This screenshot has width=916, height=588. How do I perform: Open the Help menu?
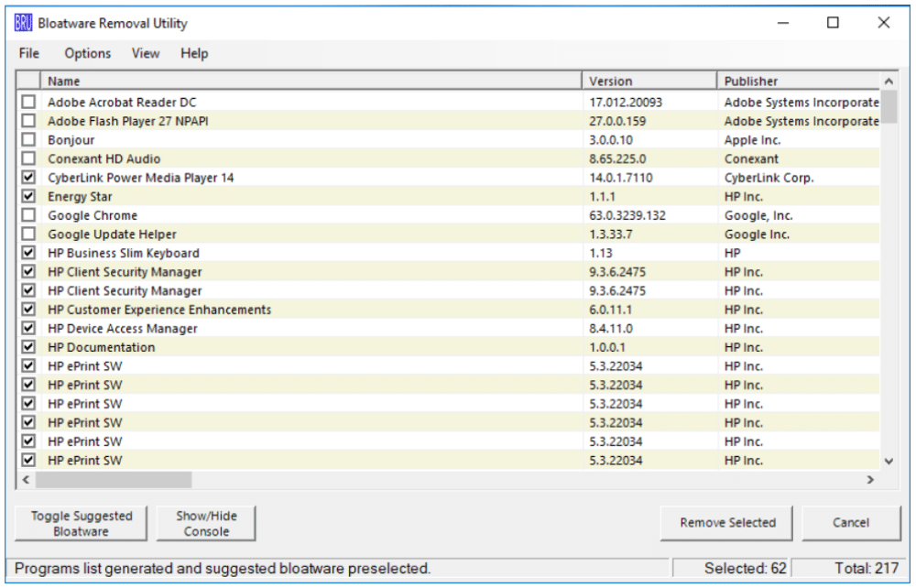tap(194, 53)
